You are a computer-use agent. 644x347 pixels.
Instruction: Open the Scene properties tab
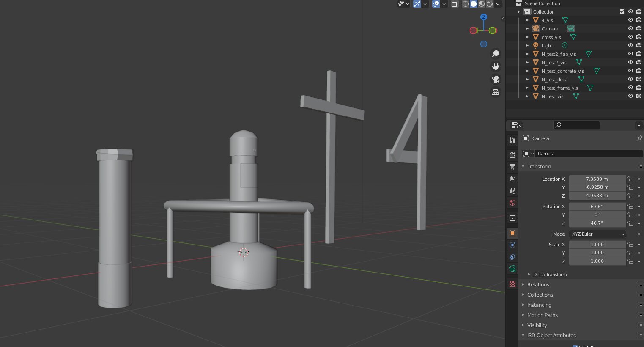[512, 191]
